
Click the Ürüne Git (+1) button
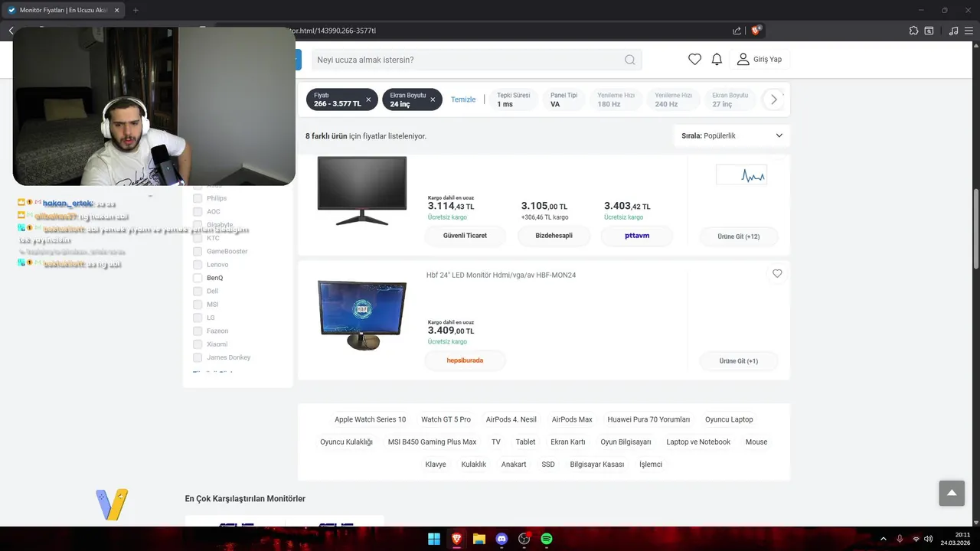[x=739, y=361]
